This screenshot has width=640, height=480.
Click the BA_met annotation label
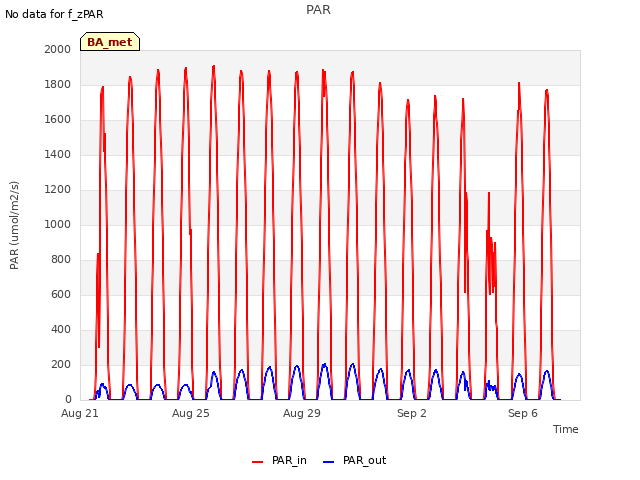[110, 42]
